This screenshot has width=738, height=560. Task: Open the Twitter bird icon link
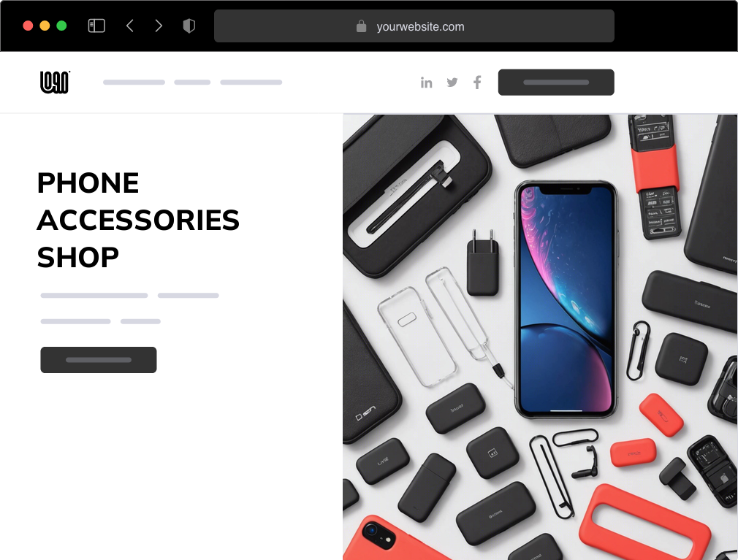tap(452, 83)
